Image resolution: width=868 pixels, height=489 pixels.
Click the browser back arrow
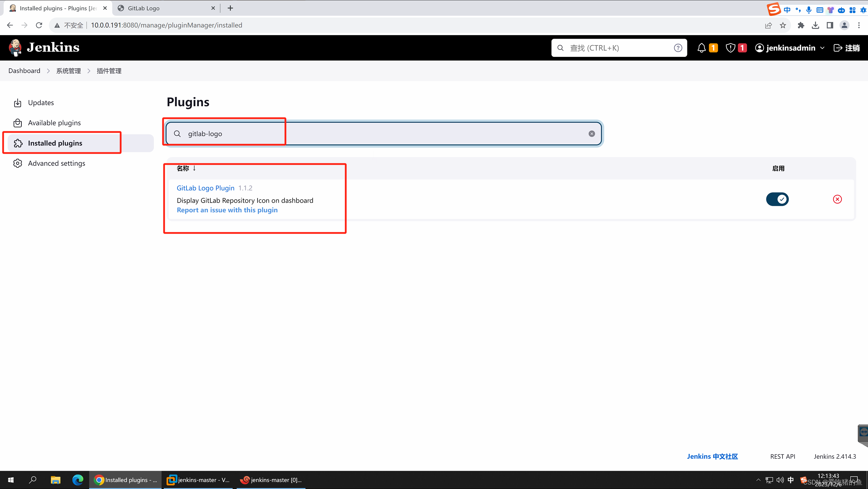10,25
